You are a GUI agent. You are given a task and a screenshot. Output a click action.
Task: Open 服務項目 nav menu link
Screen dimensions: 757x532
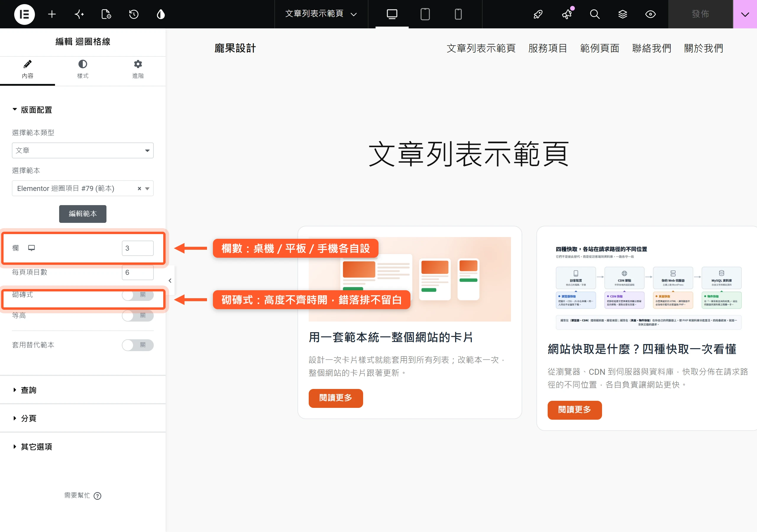pyautogui.click(x=548, y=48)
